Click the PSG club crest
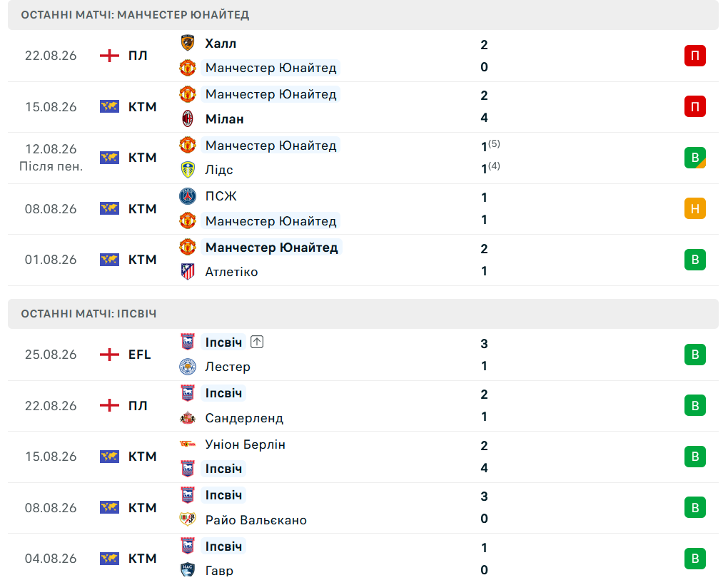 (x=188, y=196)
